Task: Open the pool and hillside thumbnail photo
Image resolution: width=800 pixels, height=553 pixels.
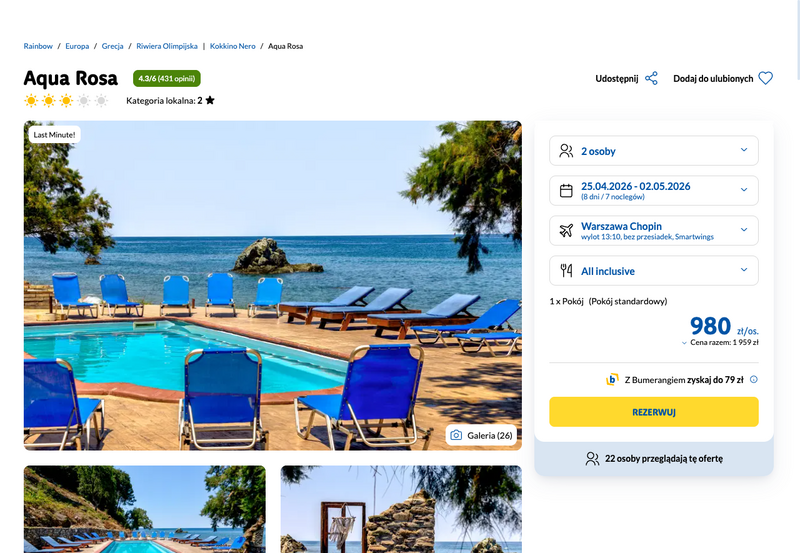Action: pos(145,509)
